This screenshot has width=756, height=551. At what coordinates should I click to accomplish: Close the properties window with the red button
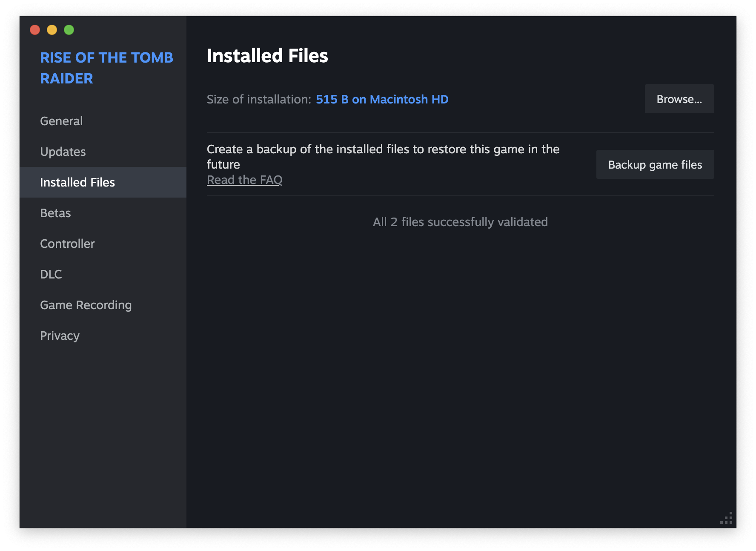click(x=35, y=30)
